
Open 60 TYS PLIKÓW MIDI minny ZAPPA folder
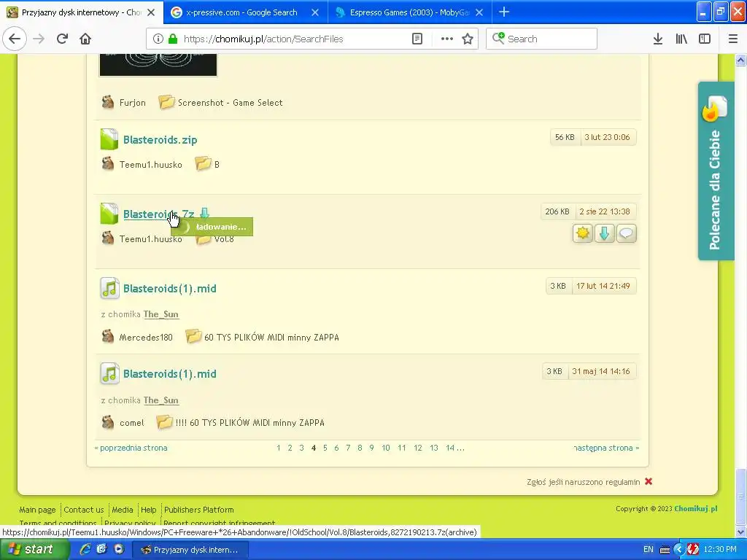(271, 338)
